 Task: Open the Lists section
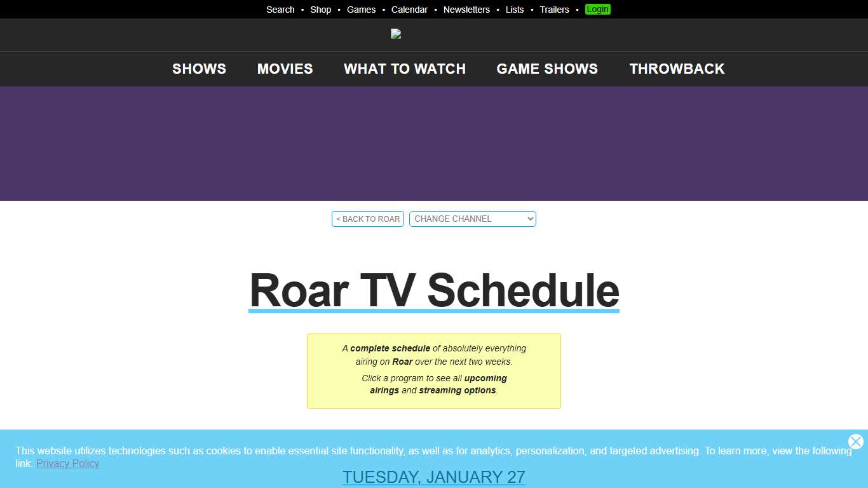tap(515, 10)
